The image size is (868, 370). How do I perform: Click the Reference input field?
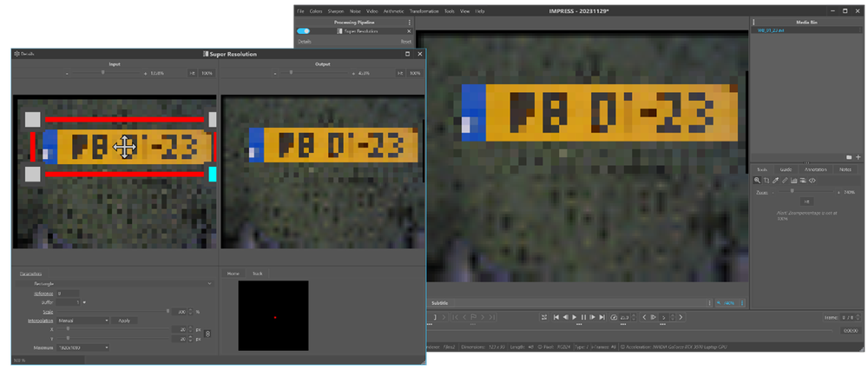pyautogui.click(x=68, y=293)
